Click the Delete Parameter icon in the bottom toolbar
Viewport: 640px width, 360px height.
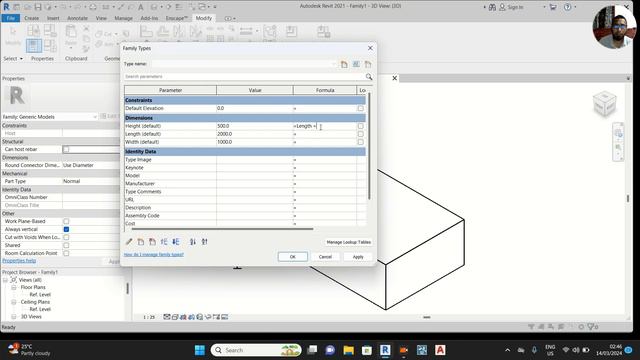(152, 242)
